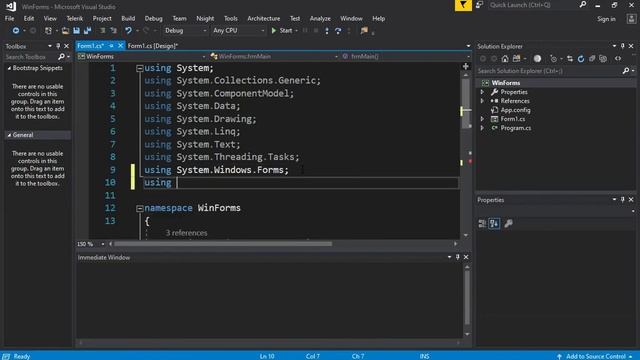Toggle auto-hide pin on Toolbox panel
Image resolution: width=640 pixels, height=360 pixels.
[x=58, y=46]
